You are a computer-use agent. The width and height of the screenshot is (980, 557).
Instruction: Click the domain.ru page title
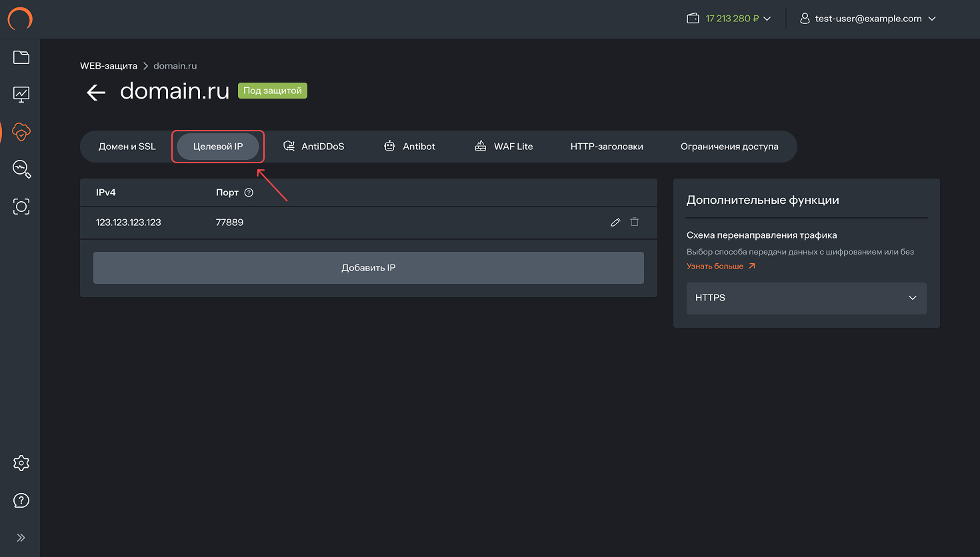pyautogui.click(x=175, y=91)
